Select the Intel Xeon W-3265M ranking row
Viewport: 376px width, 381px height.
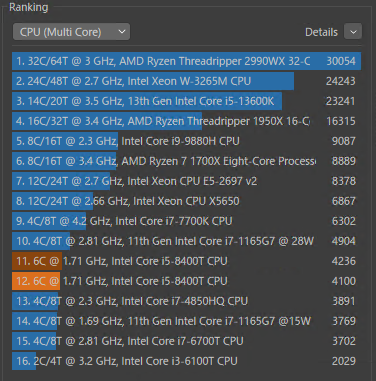tap(186, 81)
